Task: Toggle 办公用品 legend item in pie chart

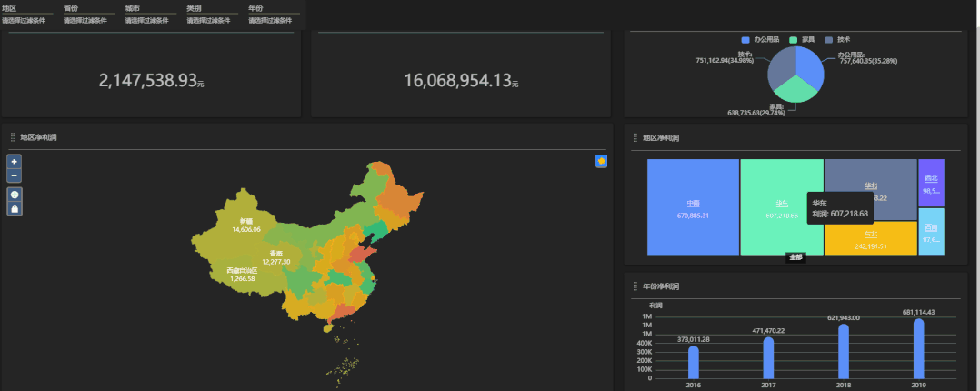Action: pyautogui.click(x=760, y=40)
